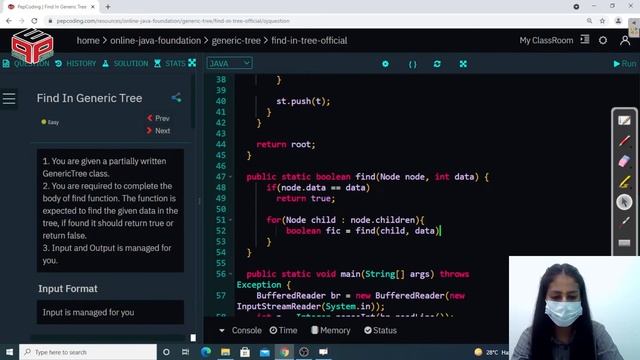Select the cursor pointer annotation tool
Image resolution: width=640 pixels, height=360 pixels.
[624, 202]
